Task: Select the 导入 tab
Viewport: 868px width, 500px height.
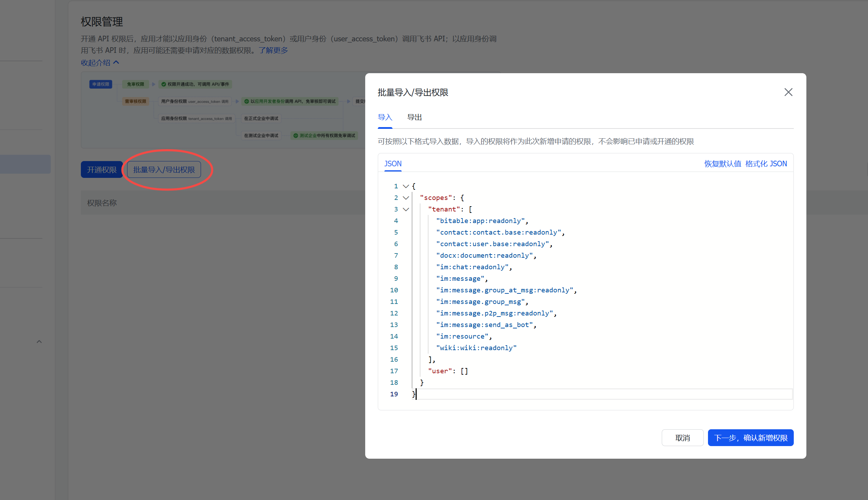Action: pyautogui.click(x=385, y=117)
